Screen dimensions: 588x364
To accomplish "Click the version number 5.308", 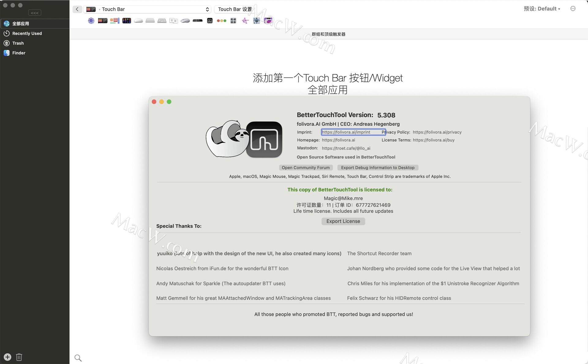I will coord(386,115).
